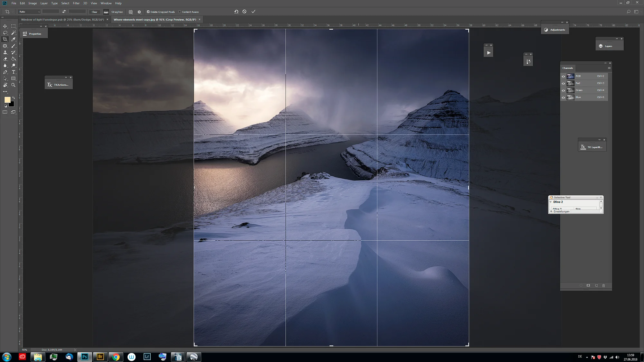644x362 pixels.
Task: Click the black background color swatch
Action: click(12, 105)
